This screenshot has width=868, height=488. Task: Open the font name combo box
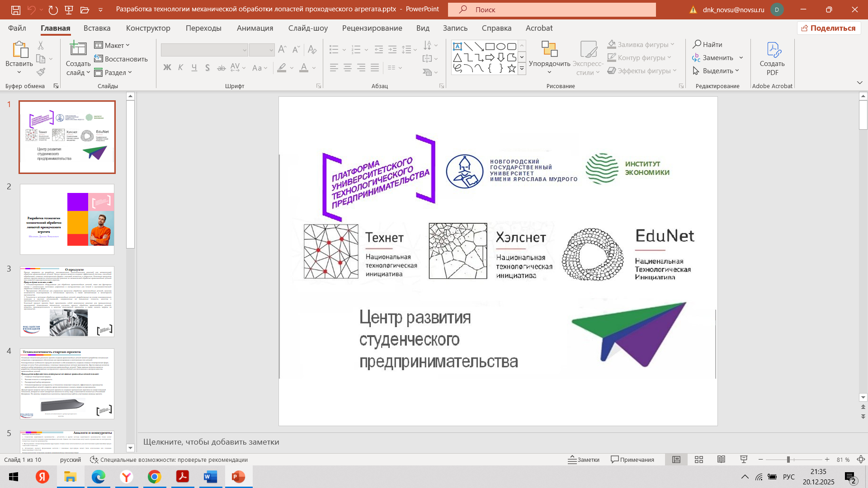pos(204,50)
